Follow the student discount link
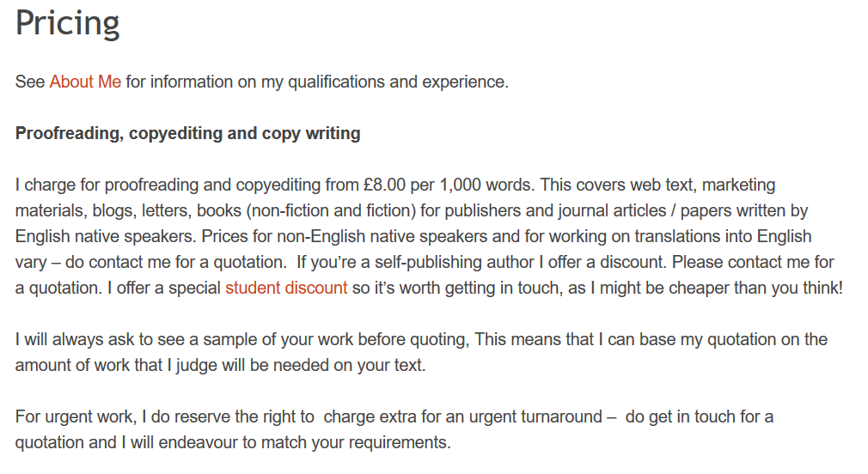868x474 pixels. click(286, 289)
